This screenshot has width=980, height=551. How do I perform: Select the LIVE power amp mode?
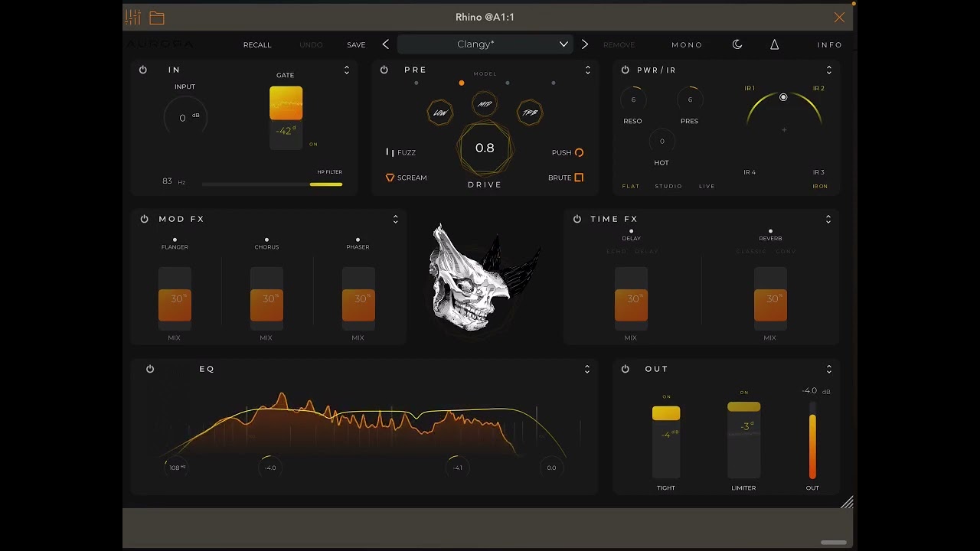(707, 186)
